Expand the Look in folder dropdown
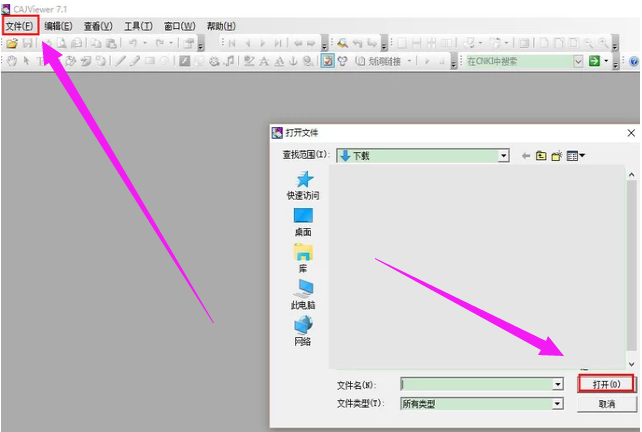The width and height of the screenshot is (642, 432). [505, 156]
